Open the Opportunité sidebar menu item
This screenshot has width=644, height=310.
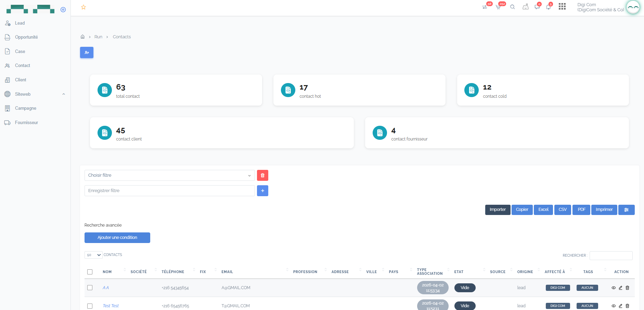(26, 37)
